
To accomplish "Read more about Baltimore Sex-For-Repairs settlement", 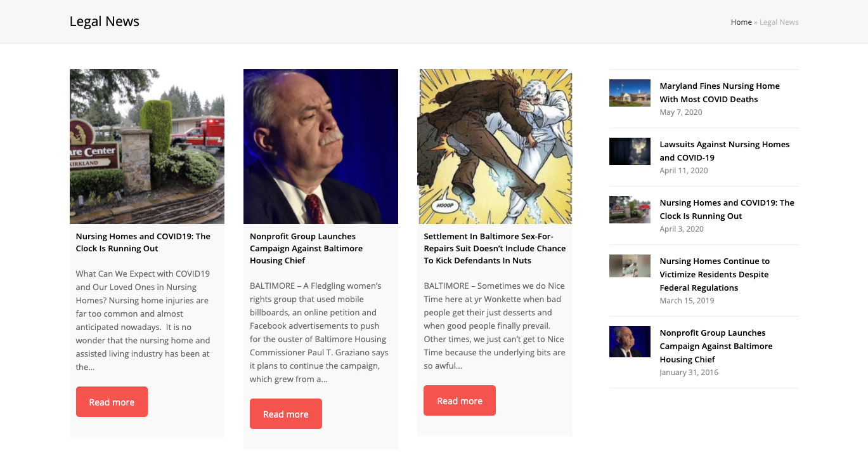I will click(x=460, y=400).
